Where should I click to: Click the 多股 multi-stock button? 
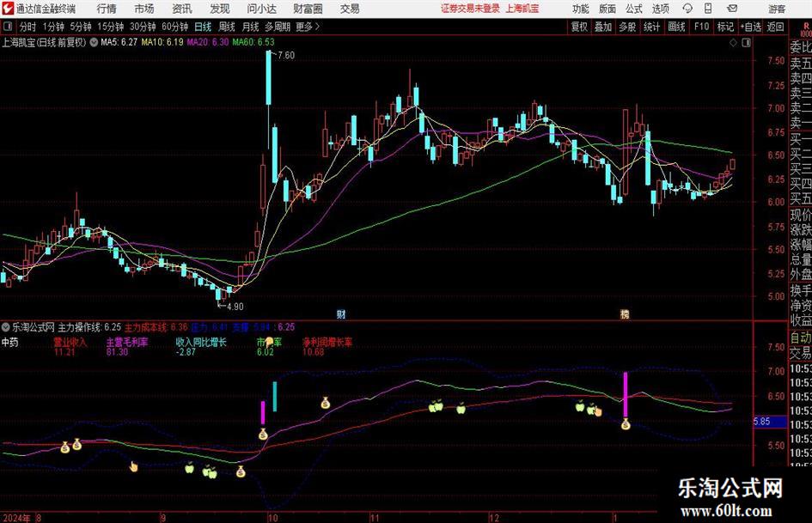(x=627, y=27)
